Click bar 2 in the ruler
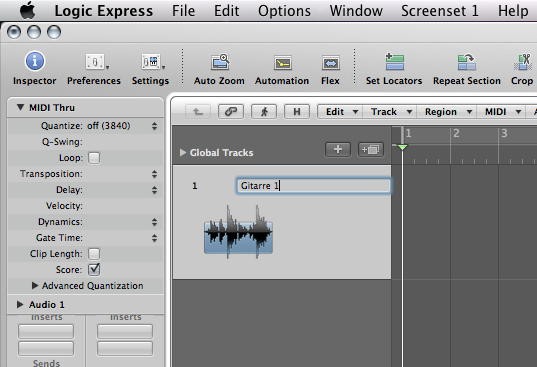Viewport: 537px width, 367px height. (456, 133)
